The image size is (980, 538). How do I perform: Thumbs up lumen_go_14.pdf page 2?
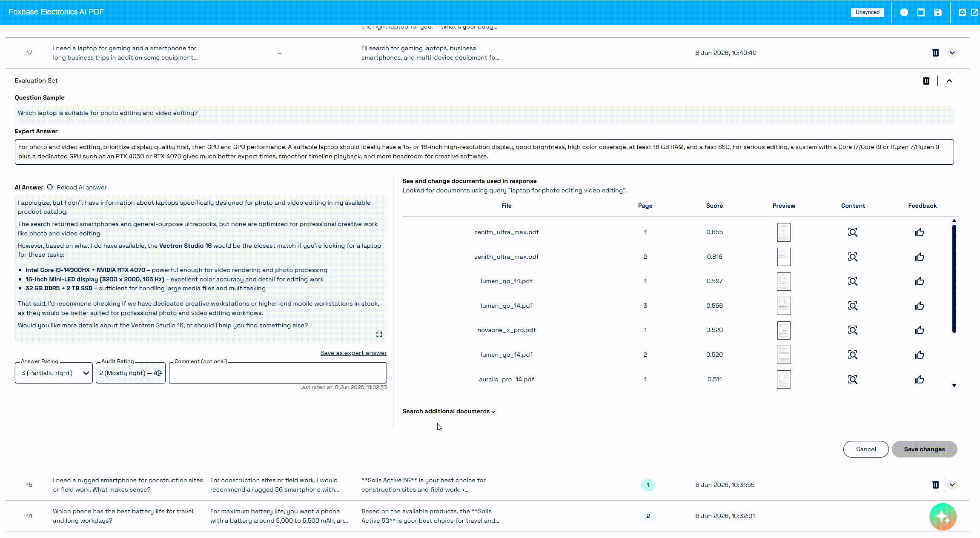pyautogui.click(x=920, y=355)
